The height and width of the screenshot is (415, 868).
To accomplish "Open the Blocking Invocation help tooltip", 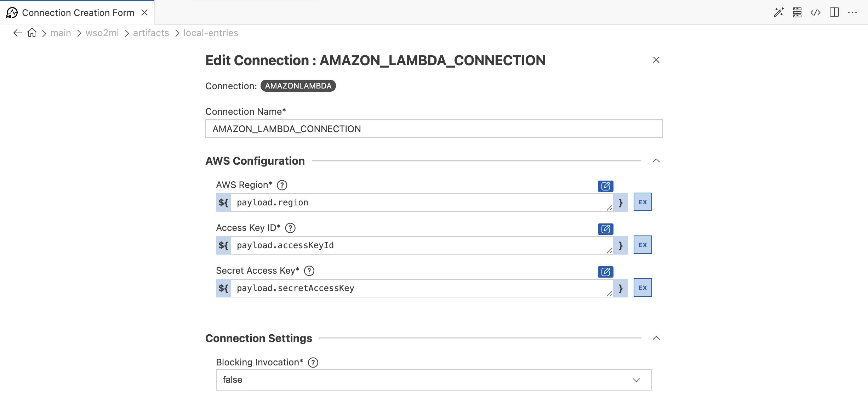I will coord(313,362).
